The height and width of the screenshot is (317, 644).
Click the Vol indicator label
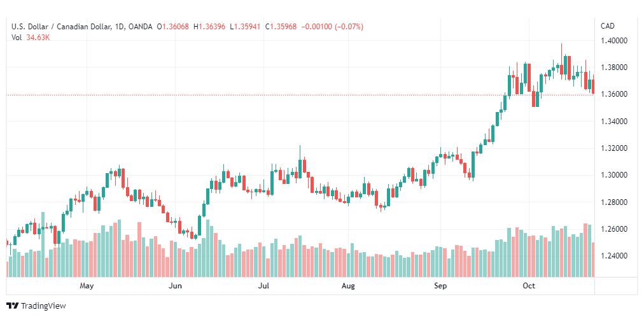click(17, 38)
